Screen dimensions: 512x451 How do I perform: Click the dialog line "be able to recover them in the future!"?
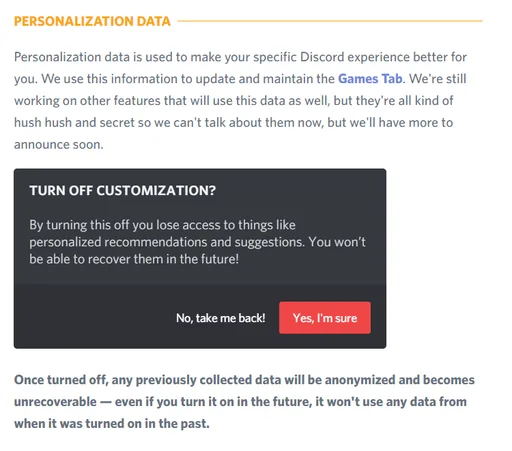click(x=134, y=259)
